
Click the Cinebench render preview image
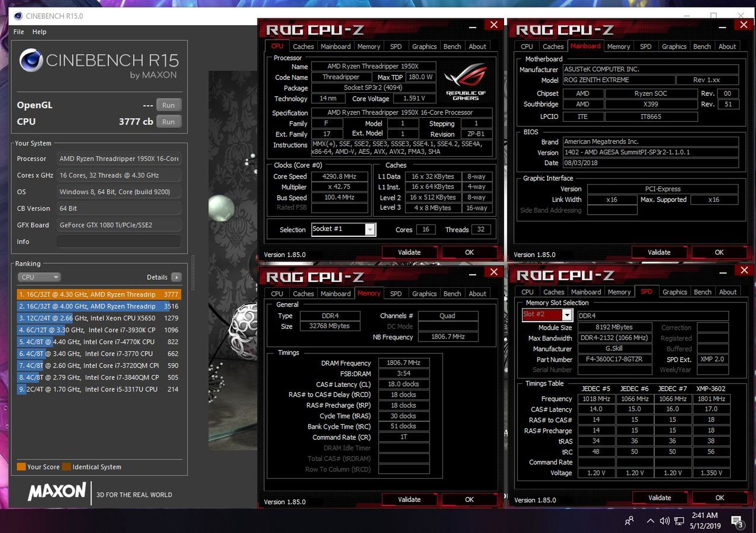tap(233, 261)
